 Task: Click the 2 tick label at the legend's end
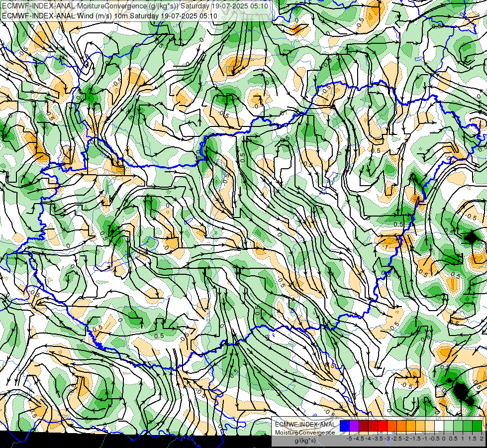point(482,439)
